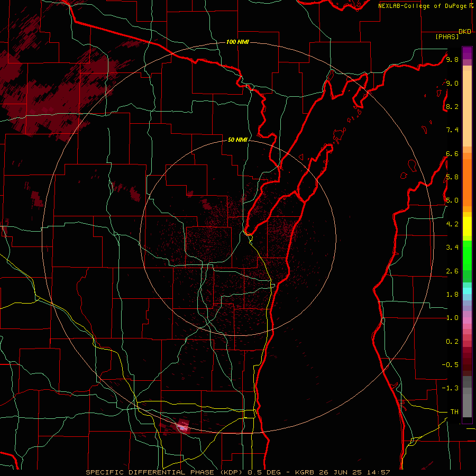Screen dimensions: 476x476
Task: Select the 5.0 value on color scale
Action: tap(452, 200)
